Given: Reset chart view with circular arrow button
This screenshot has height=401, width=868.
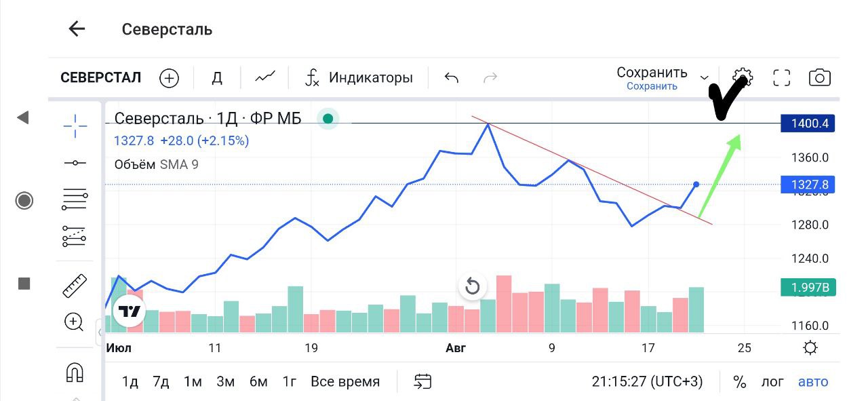Looking at the screenshot, I should click(x=473, y=286).
